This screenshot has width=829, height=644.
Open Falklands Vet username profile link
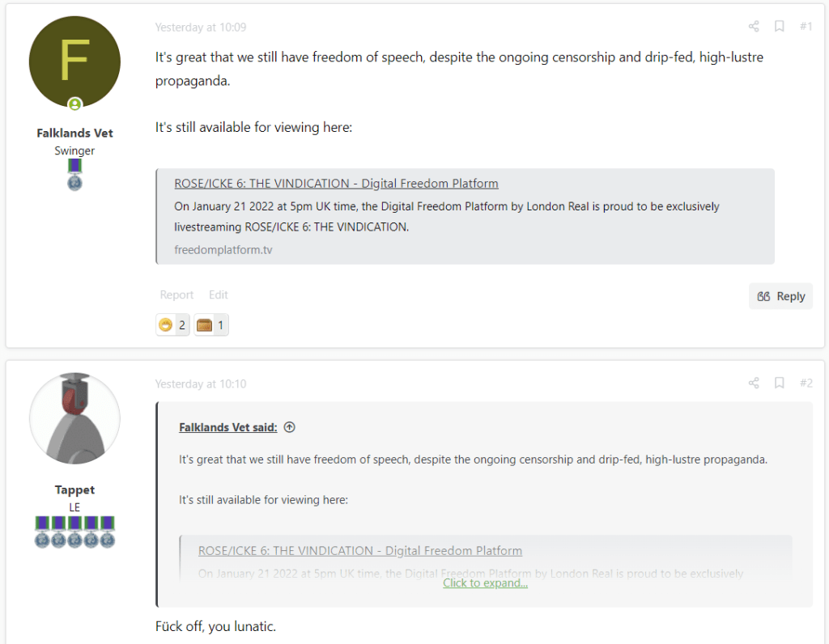pos(74,133)
